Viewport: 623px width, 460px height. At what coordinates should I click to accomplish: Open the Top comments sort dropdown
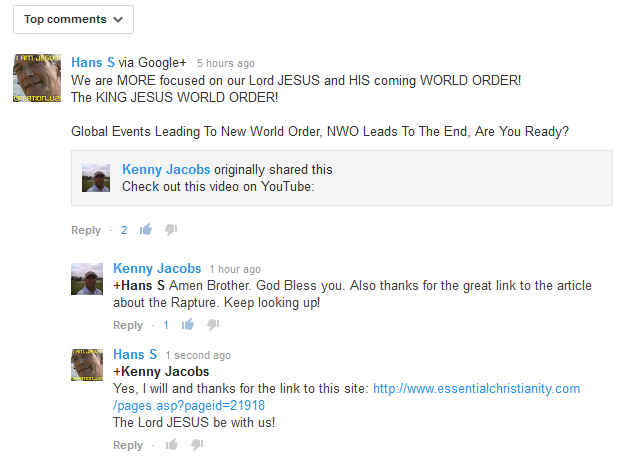(x=74, y=19)
